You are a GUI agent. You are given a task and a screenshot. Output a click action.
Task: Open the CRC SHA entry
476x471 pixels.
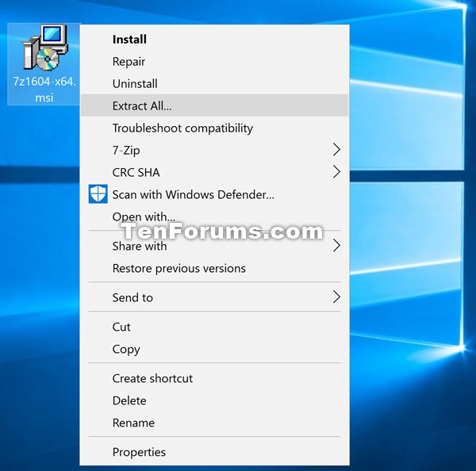214,172
